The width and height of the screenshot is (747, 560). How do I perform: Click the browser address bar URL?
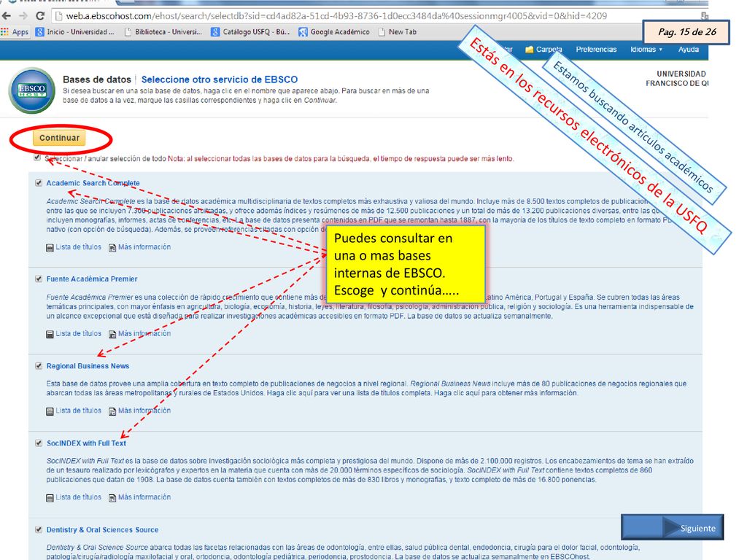336,16
